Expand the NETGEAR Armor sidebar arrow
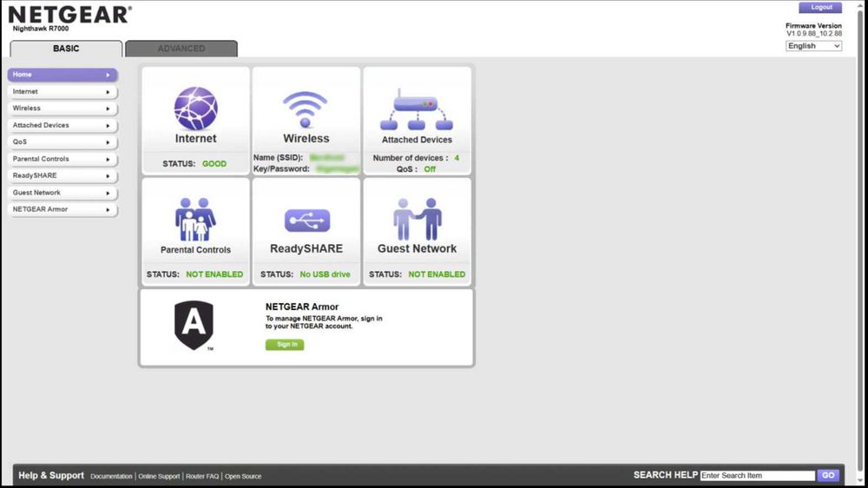Screen dimensions: 868x488 [x=108, y=210]
